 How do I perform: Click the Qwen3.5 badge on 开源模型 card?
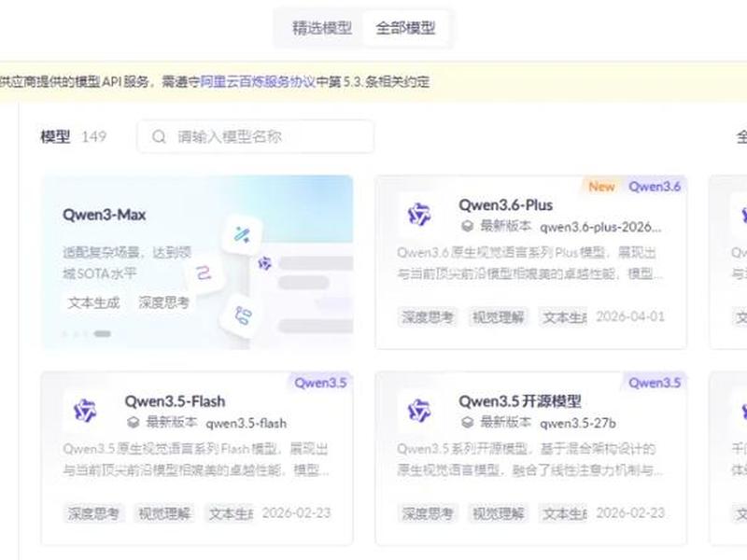[x=655, y=383]
